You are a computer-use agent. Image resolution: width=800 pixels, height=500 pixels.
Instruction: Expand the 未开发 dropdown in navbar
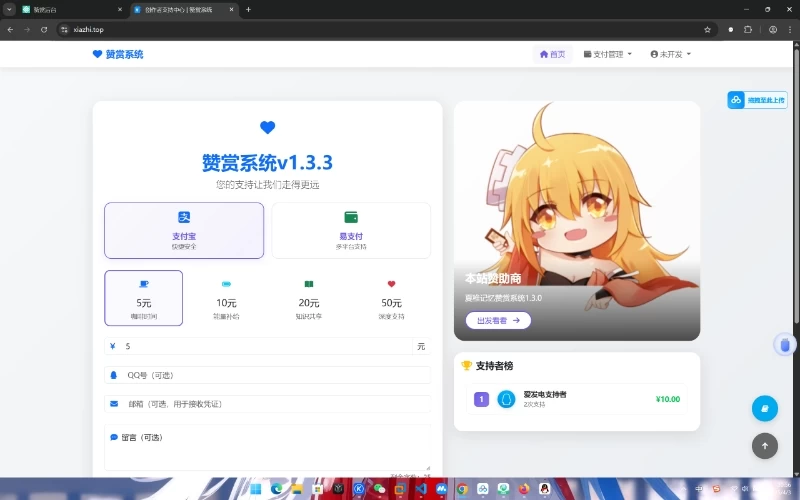[x=671, y=54]
